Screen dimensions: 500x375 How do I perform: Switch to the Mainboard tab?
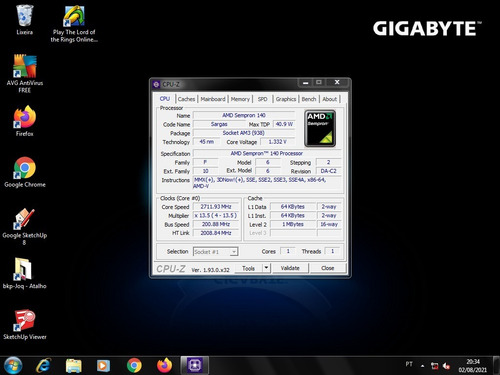213,99
